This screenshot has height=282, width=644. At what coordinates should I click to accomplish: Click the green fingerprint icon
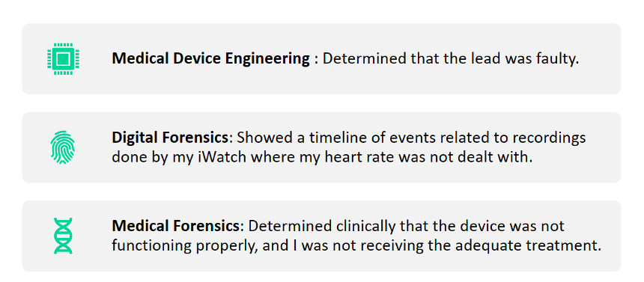coord(63,147)
